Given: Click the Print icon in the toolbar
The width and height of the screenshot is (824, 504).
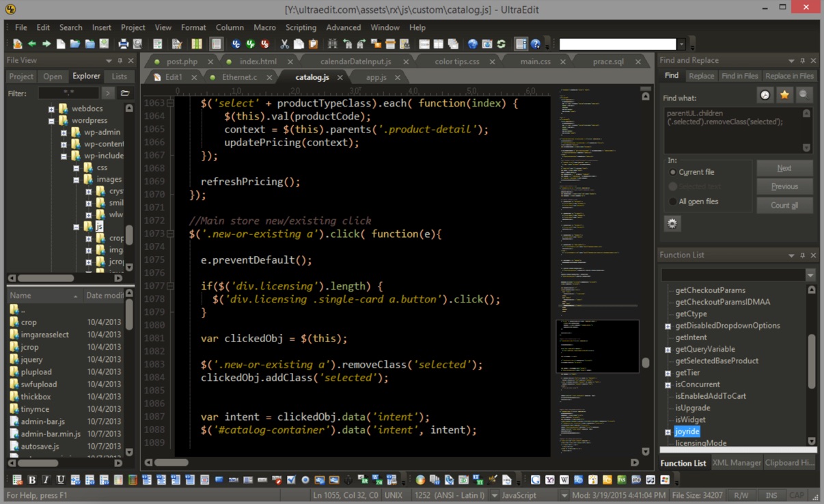Looking at the screenshot, I should coord(123,44).
